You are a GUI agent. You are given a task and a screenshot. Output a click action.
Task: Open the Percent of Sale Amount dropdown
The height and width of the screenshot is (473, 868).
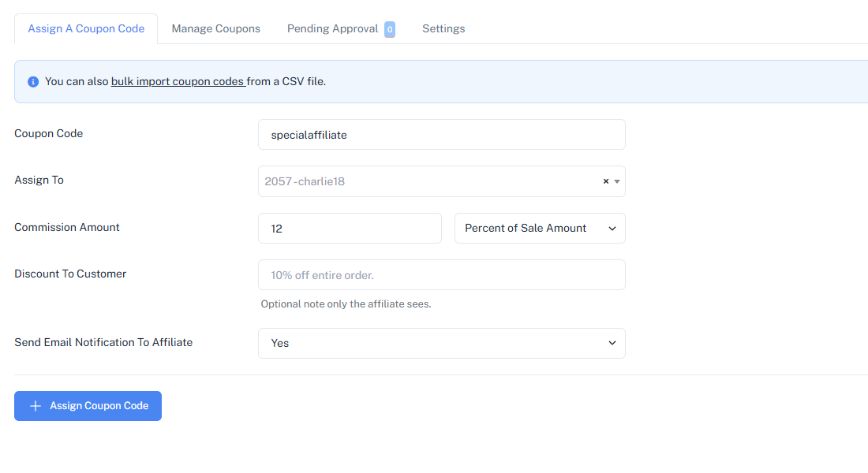(540, 228)
